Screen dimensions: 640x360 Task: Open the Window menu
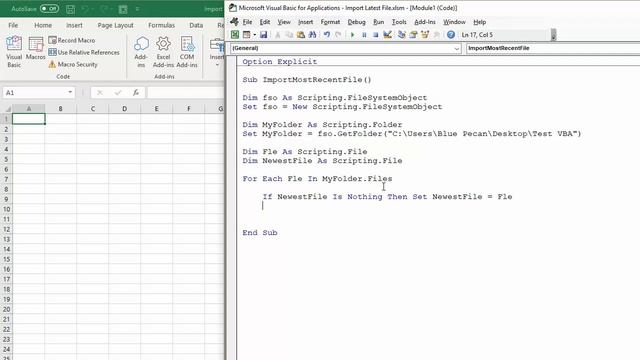click(x=454, y=22)
